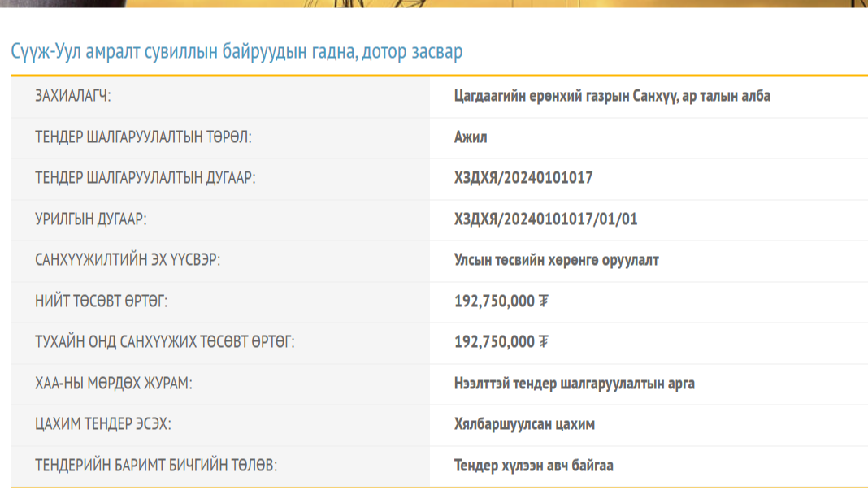Viewport: 868px width, 503px height.
Task: Select the УРИЛГЫН ДУГААР label
Action: (91, 219)
